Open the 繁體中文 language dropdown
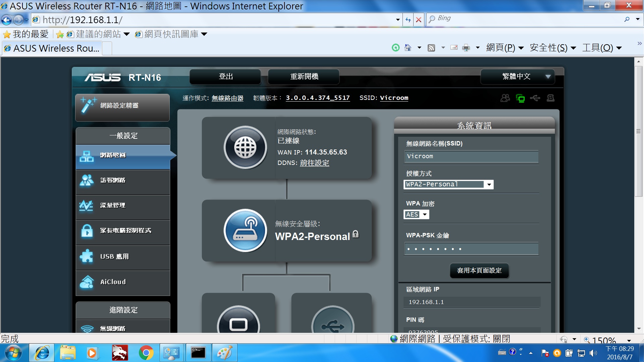The width and height of the screenshot is (644, 362). (518, 77)
